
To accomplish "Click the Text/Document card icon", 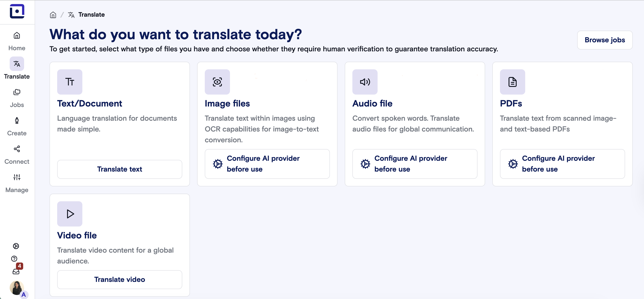I will (x=70, y=82).
